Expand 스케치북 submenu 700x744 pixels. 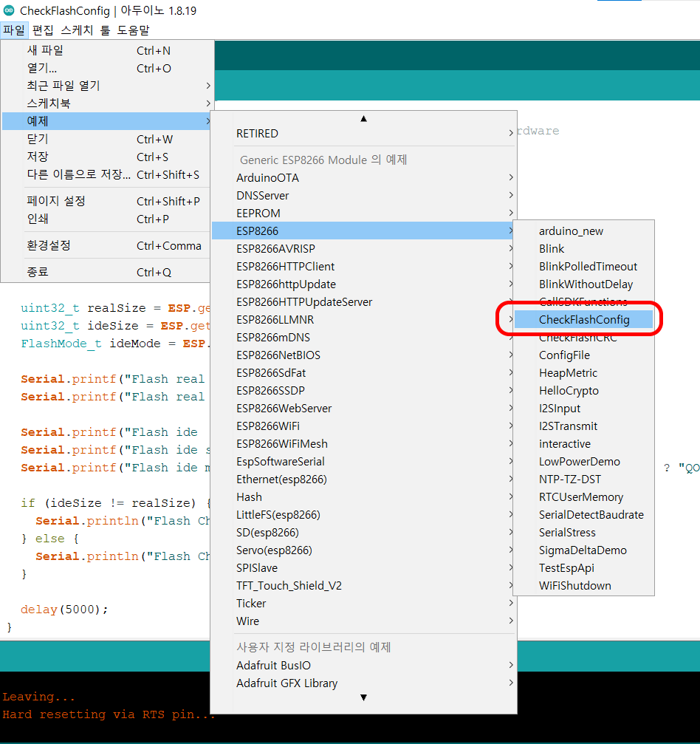(x=107, y=103)
